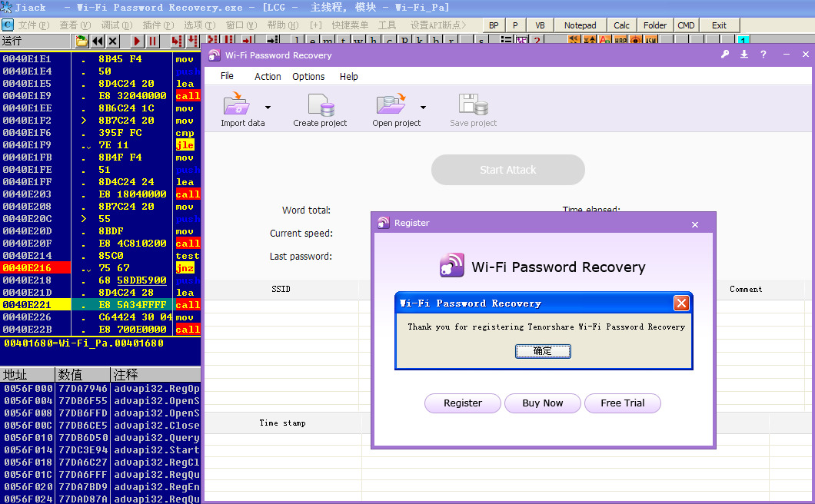Click the SSID column header

(281, 289)
